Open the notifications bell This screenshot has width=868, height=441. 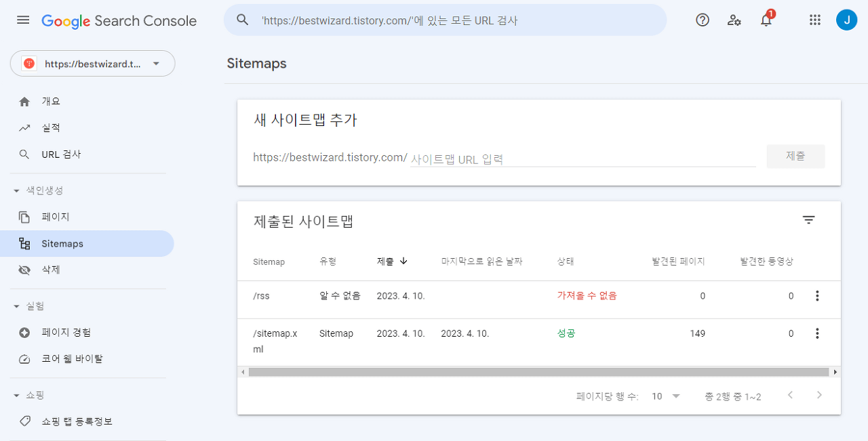coord(766,21)
